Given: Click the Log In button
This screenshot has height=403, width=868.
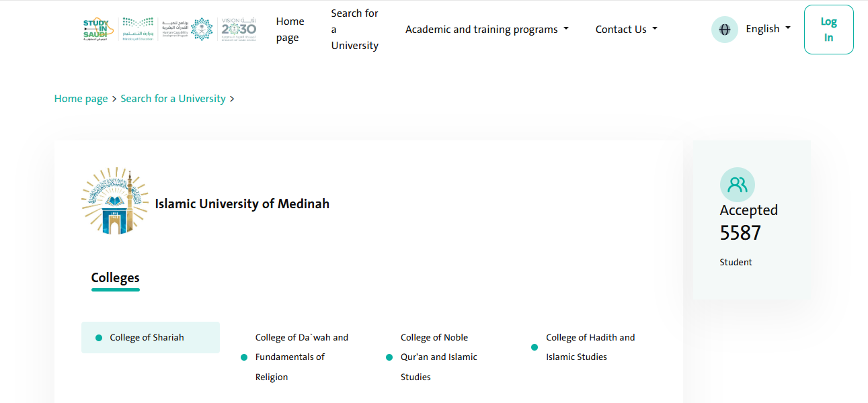Looking at the screenshot, I should coord(828,30).
